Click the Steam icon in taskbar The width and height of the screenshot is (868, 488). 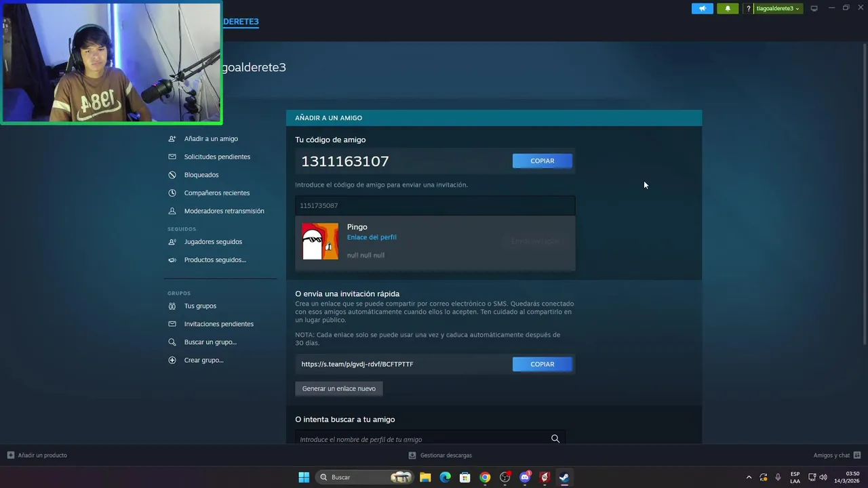click(x=564, y=477)
